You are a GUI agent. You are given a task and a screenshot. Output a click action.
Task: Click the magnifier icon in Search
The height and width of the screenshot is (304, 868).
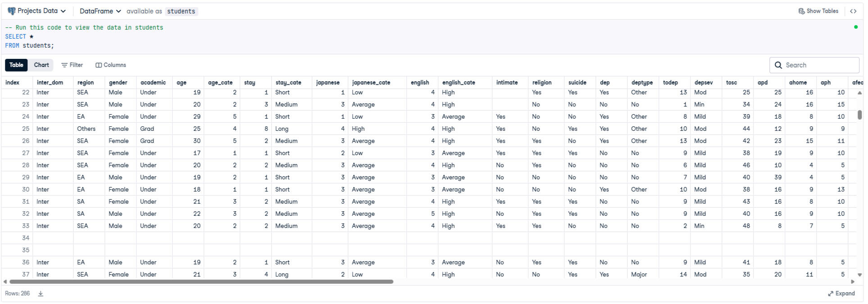pyautogui.click(x=778, y=65)
